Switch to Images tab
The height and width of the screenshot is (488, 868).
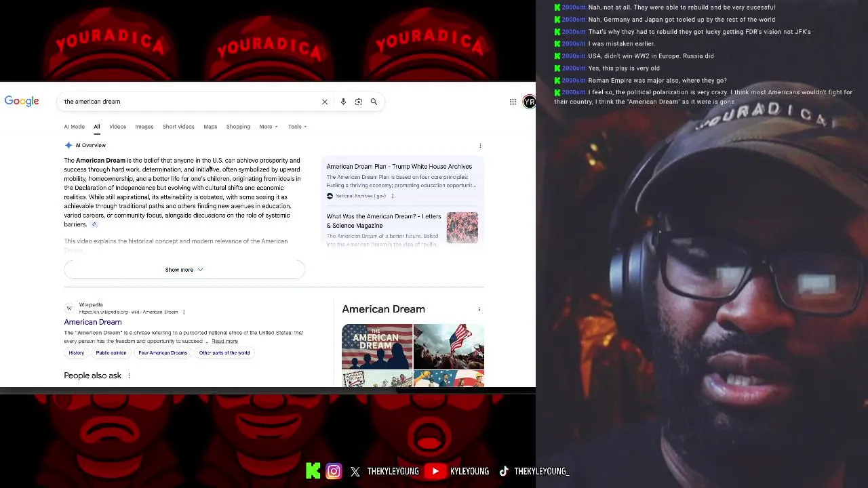[144, 127]
